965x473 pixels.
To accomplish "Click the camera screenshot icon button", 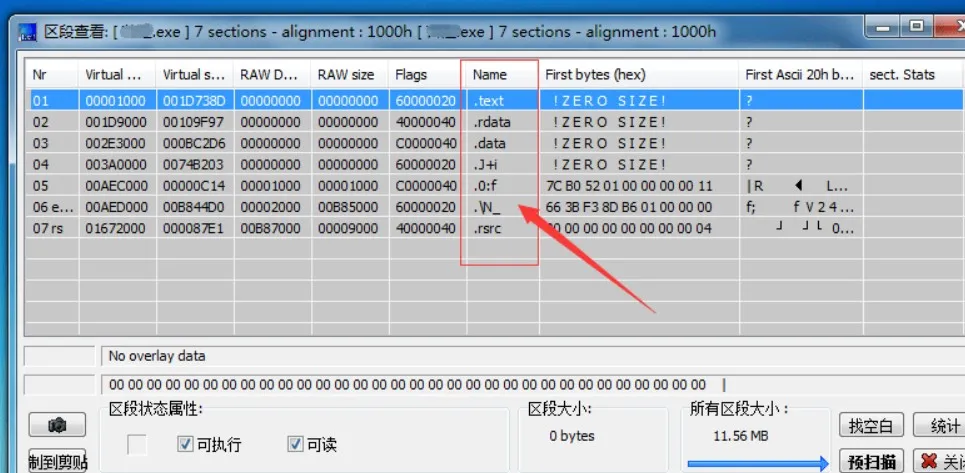I will coord(57,426).
